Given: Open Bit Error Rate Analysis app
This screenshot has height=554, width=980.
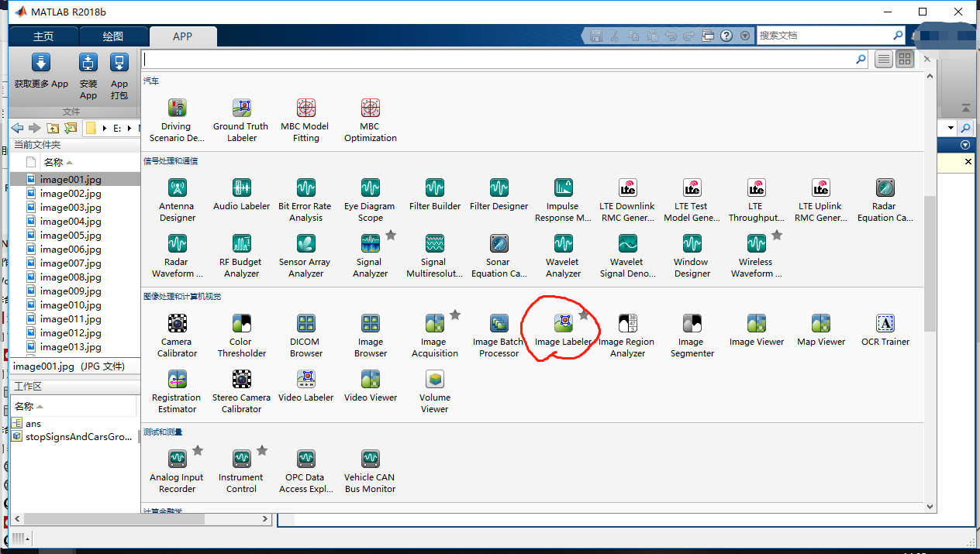Looking at the screenshot, I should click(305, 200).
